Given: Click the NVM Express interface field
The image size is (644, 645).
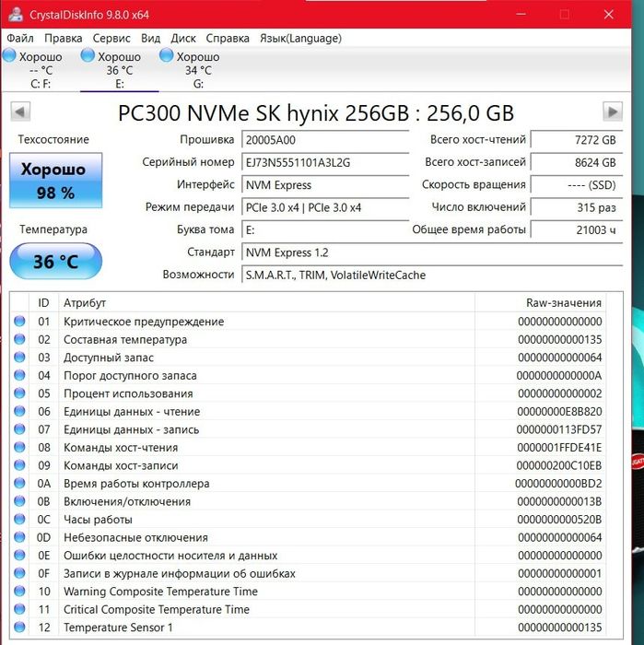Looking at the screenshot, I should click(325, 184).
